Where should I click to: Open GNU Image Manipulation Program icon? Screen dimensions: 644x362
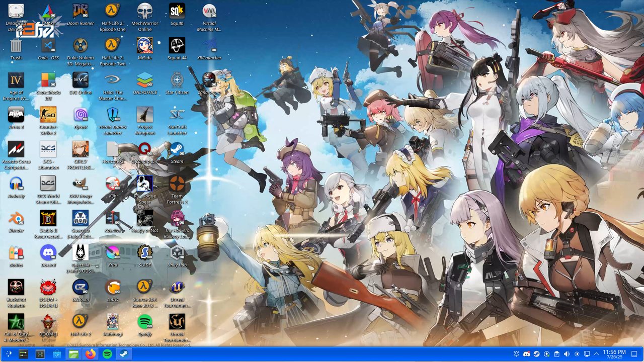tap(80, 184)
